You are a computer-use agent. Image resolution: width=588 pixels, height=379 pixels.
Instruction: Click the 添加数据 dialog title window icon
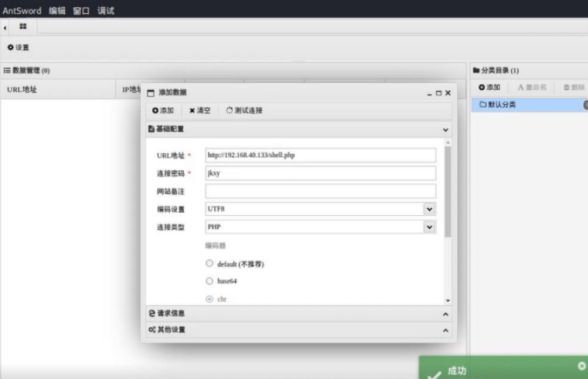pos(150,93)
